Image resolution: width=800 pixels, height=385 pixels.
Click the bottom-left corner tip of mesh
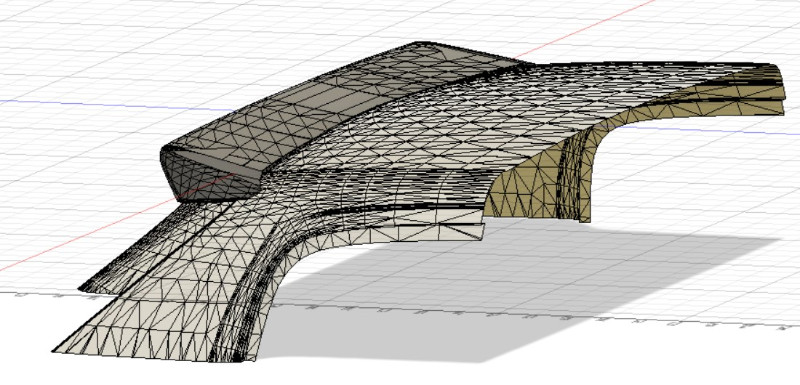coord(55,350)
